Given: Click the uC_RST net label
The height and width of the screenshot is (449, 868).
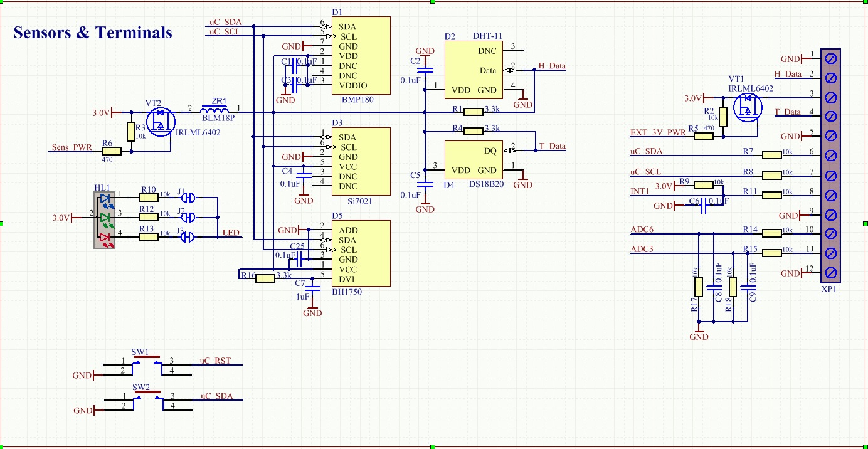Looking at the screenshot, I should [213, 361].
